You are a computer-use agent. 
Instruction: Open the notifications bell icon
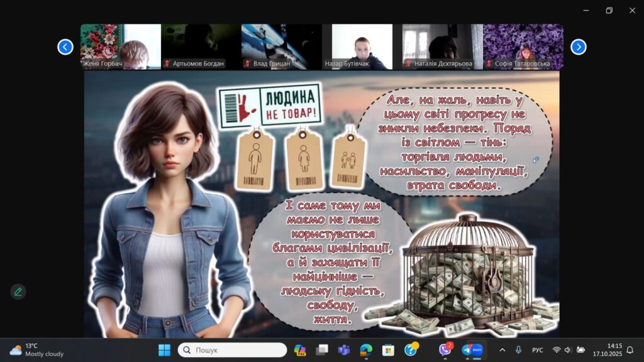[630, 350]
